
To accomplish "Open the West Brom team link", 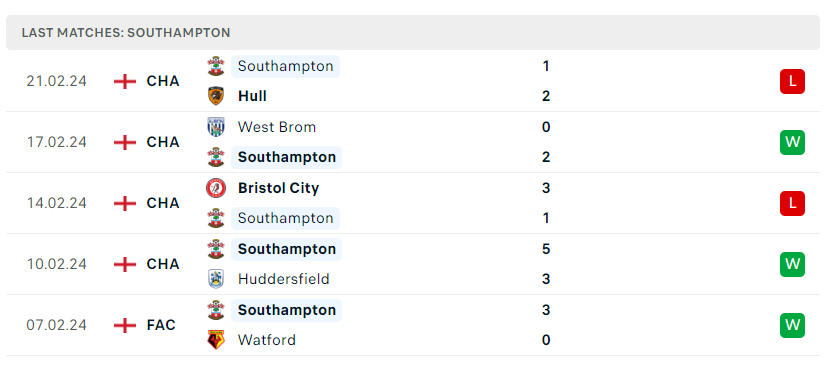I will click(277, 127).
